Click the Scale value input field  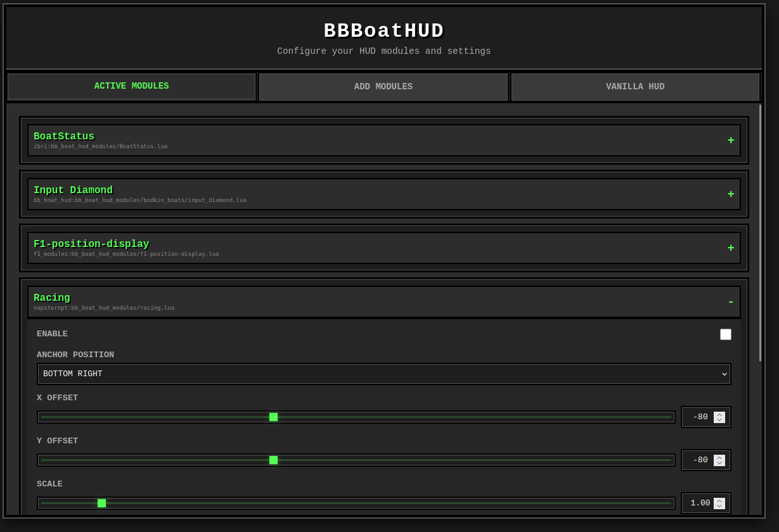point(706,503)
